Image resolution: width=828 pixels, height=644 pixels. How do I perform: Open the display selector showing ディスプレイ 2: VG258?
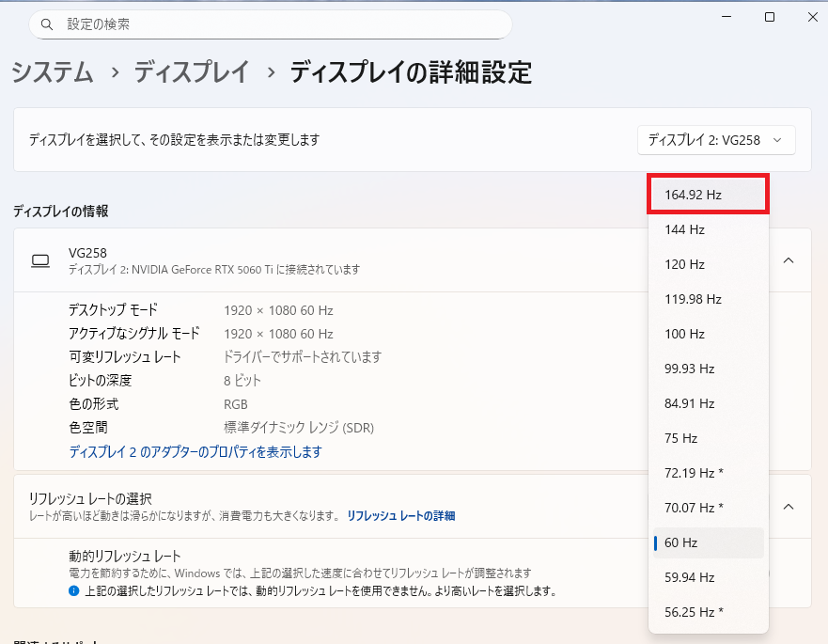pyautogui.click(x=716, y=139)
